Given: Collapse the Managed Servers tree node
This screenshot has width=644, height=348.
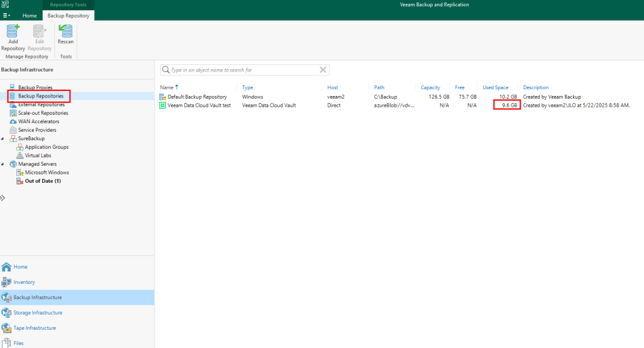Looking at the screenshot, I should coord(3,164).
